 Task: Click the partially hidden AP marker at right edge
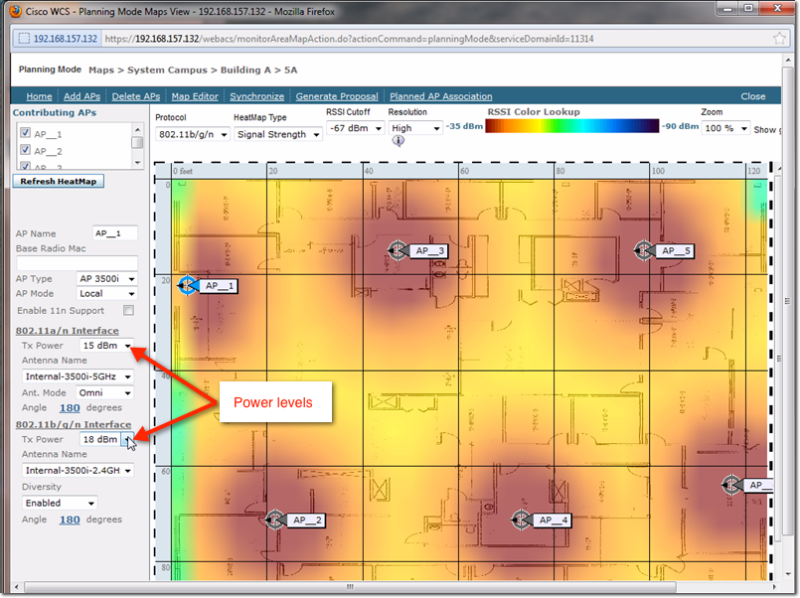[731, 485]
